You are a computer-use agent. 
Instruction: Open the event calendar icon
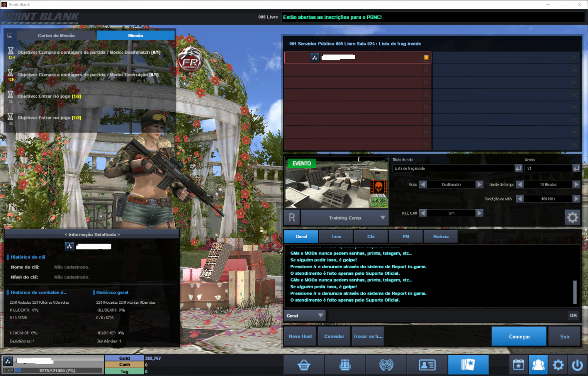519,365
